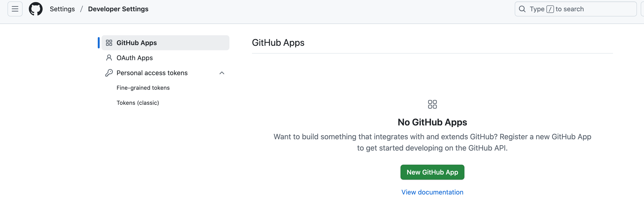Select GitHub Apps in the sidebar
Viewport: 644px width, 202px height.
coord(165,43)
